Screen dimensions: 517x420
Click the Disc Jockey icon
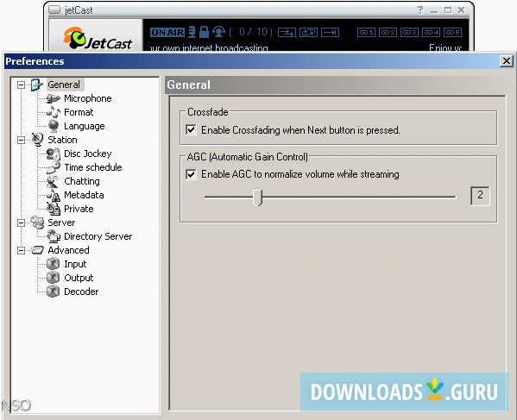pos(54,154)
